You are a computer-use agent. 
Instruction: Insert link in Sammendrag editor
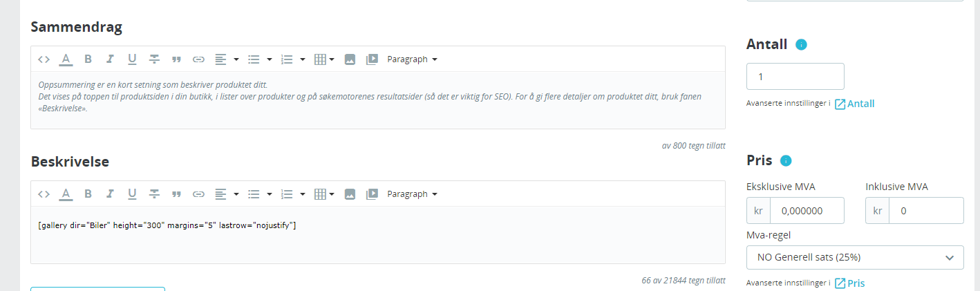198,59
